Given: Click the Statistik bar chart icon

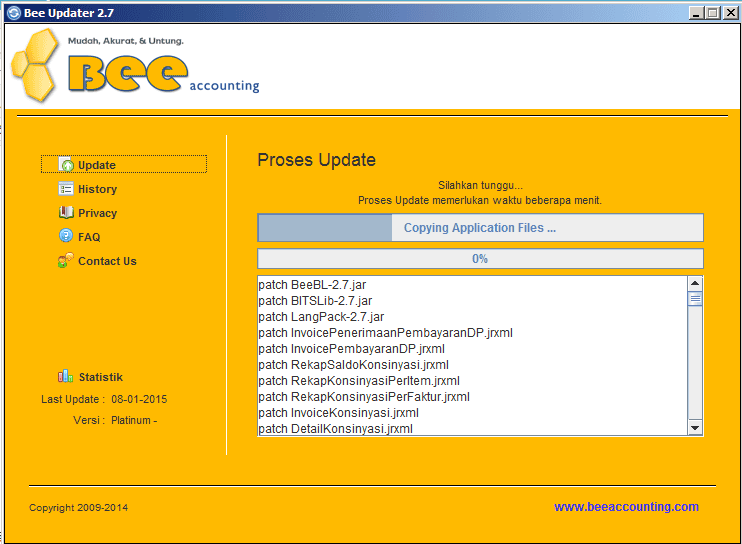Looking at the screenshot, I should point(66,377).
